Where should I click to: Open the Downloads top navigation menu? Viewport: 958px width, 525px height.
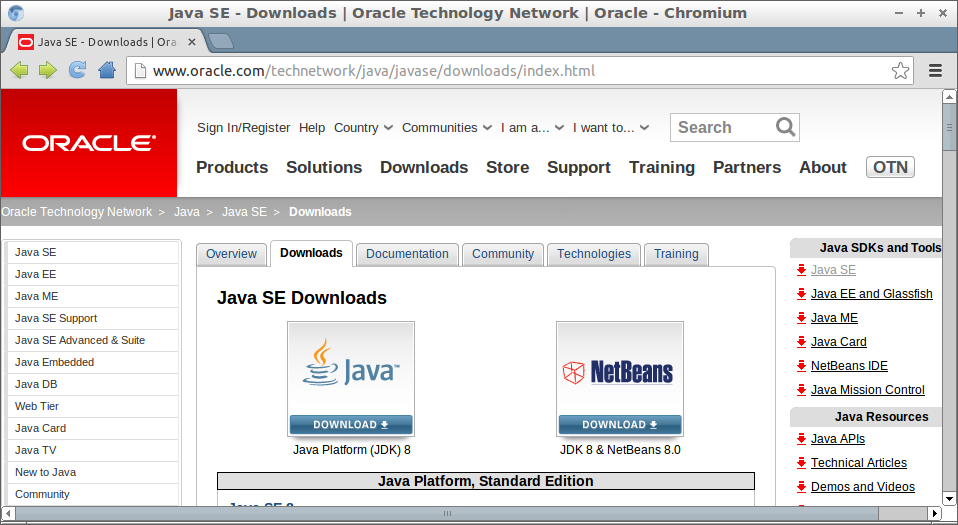pyautogui.click(x=424, y=167)
